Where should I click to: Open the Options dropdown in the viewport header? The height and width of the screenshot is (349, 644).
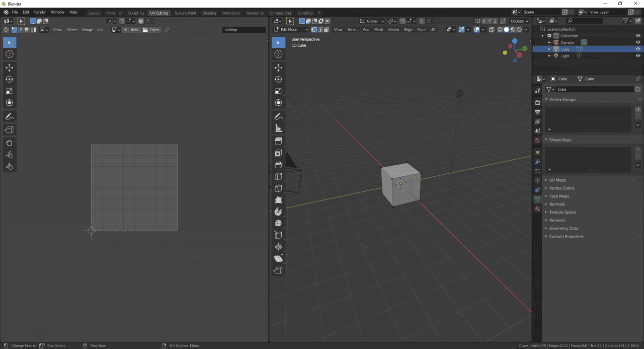(518, 21)
